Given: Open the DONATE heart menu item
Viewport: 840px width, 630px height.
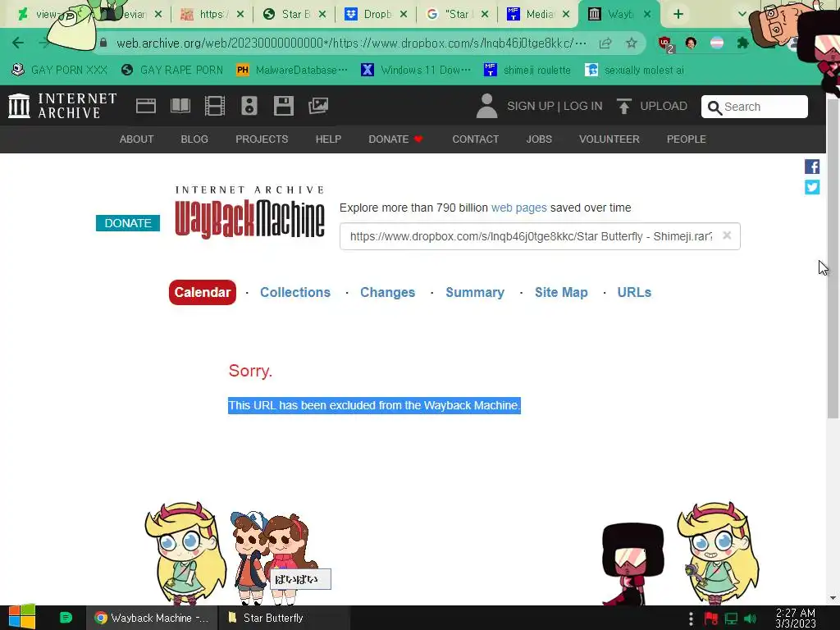Looking at the screenshot, I should coord(396,139).
